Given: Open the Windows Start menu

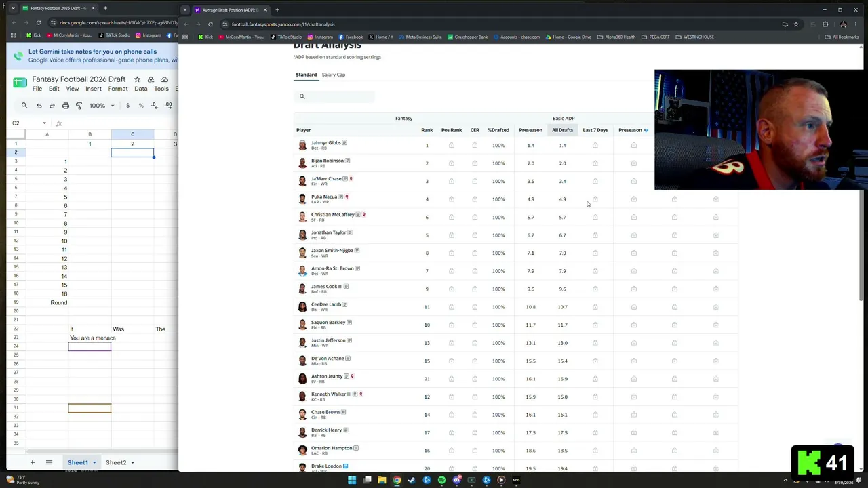Looking at the screenshot, I should click(352, 480).
